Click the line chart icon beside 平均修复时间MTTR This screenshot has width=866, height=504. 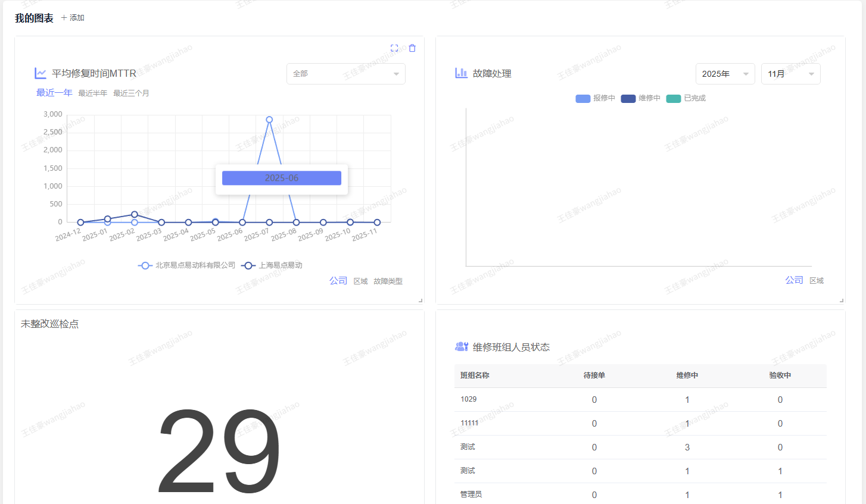[41, 73]
